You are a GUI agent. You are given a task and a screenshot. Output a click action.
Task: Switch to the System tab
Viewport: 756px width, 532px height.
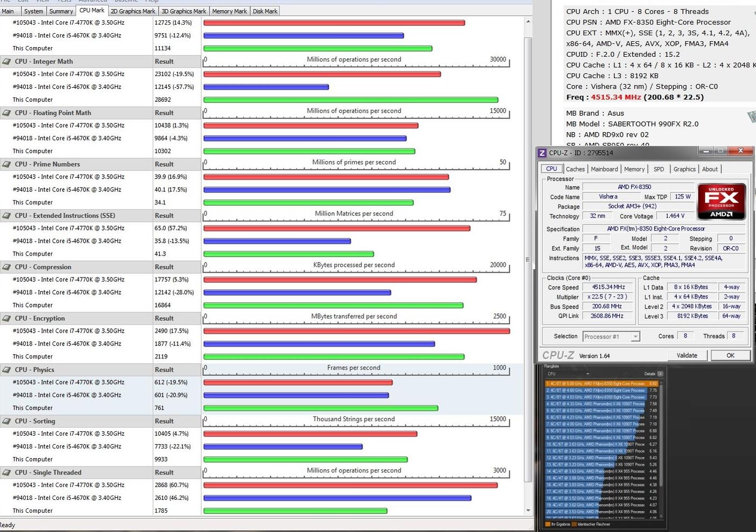[x=33, y=11]
